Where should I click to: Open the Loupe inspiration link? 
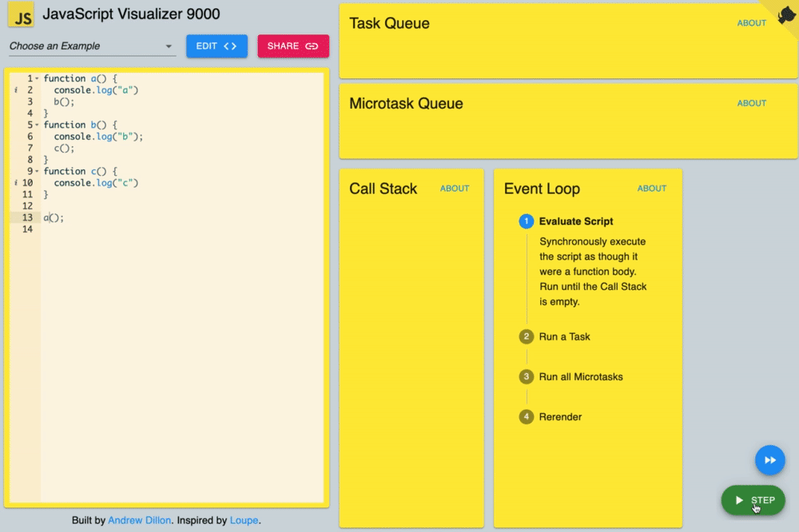[x=244, y=520]
